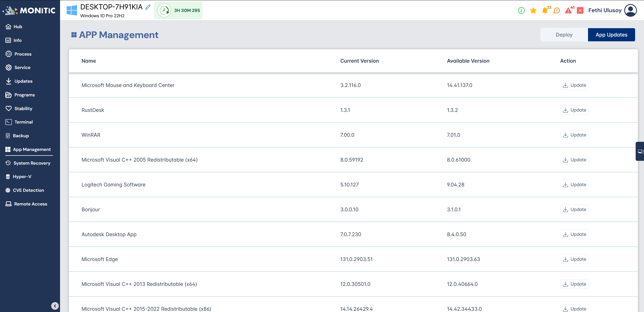Open CVE Detection in the sidebar

(x=28, y=190)
